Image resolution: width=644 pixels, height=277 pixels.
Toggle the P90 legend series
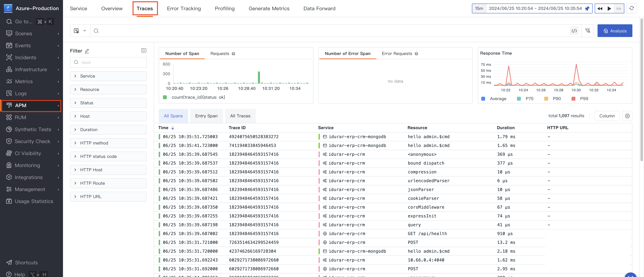click(552, 99)
